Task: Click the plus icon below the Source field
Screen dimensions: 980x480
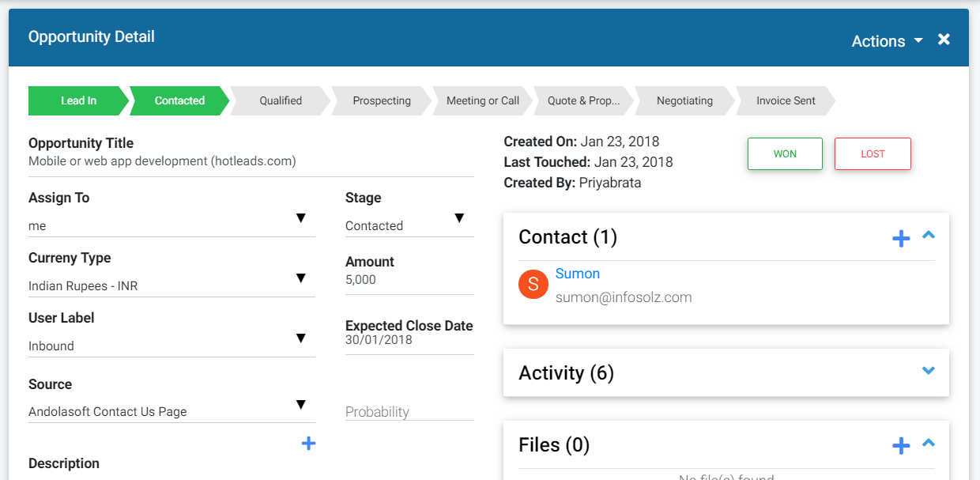Action: pos(308,444)
